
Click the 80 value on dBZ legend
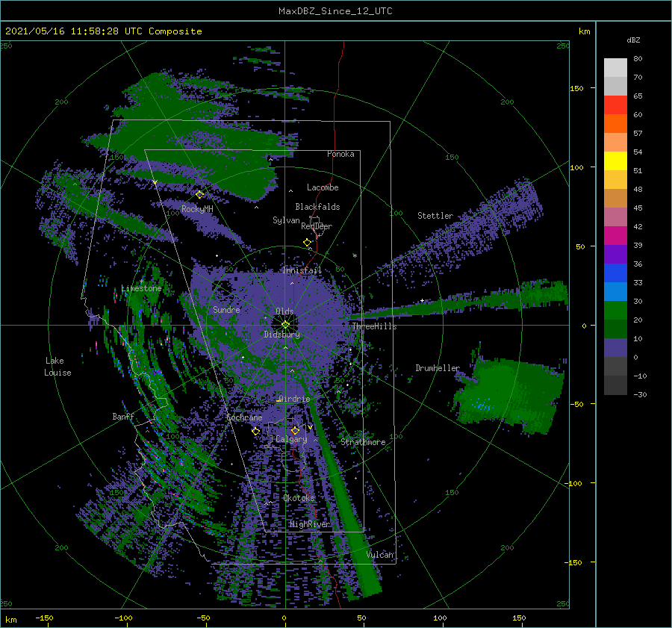coord(638,59)
